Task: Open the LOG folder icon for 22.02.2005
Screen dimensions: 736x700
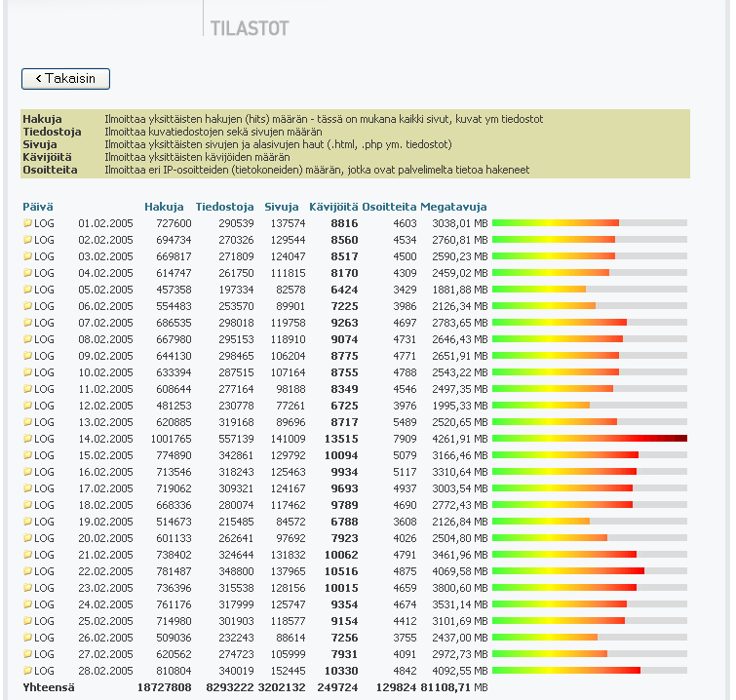Action: 27,571
